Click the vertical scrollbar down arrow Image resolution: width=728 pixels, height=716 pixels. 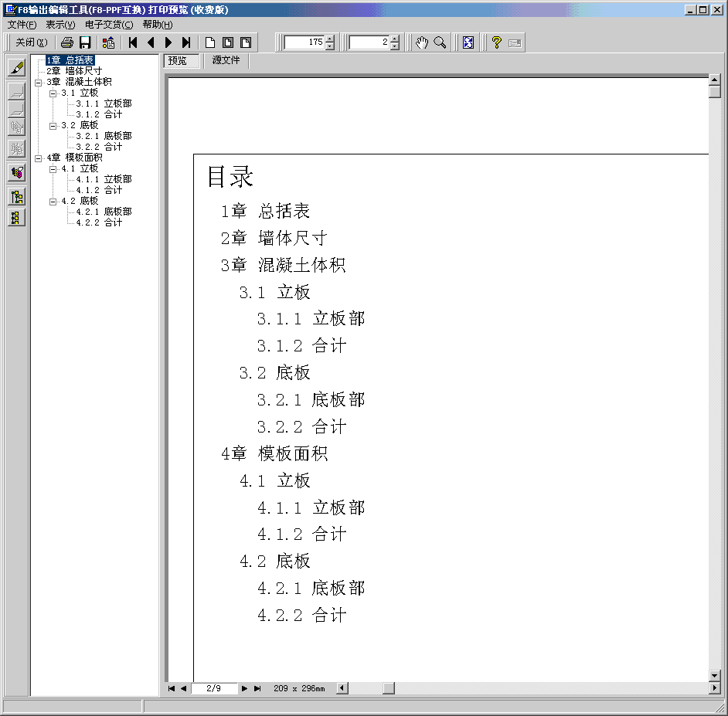715,675
